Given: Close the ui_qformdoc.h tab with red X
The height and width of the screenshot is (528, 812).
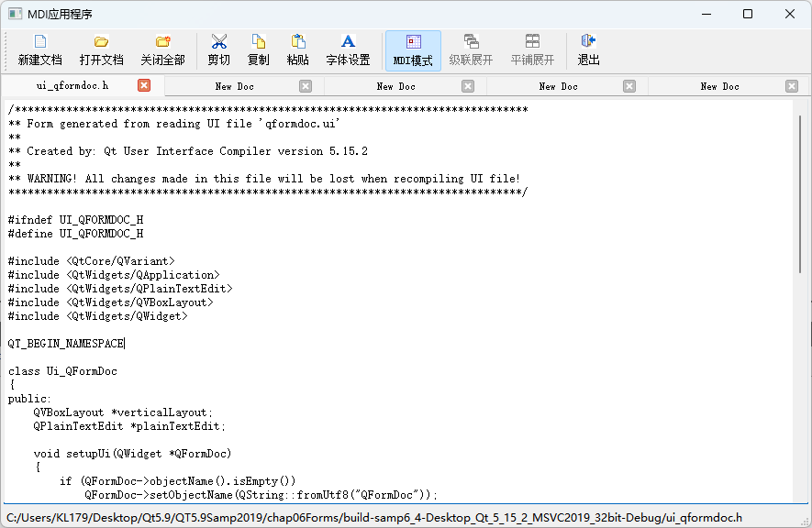Looking at the screenshot, I should click(x=144, y=85).
